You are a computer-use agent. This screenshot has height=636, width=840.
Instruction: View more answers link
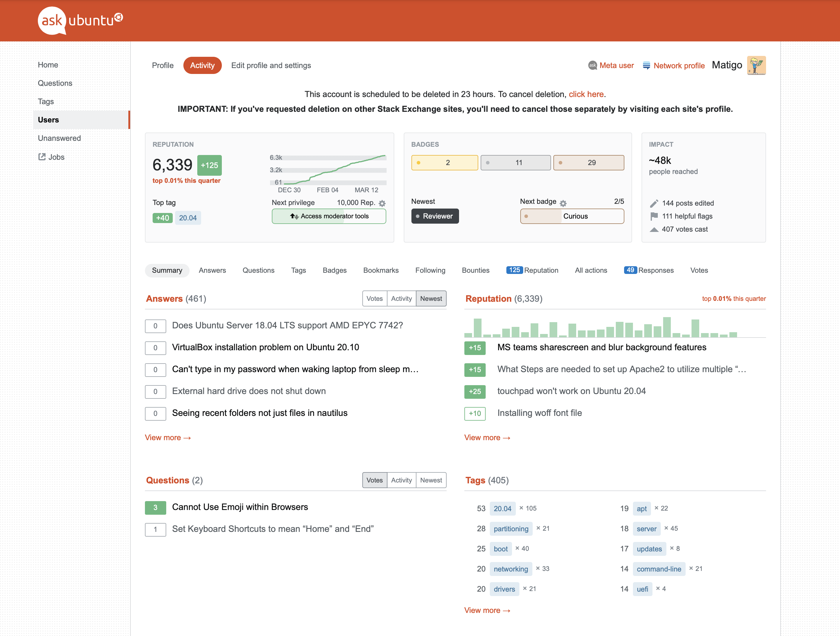click(167, 438)
